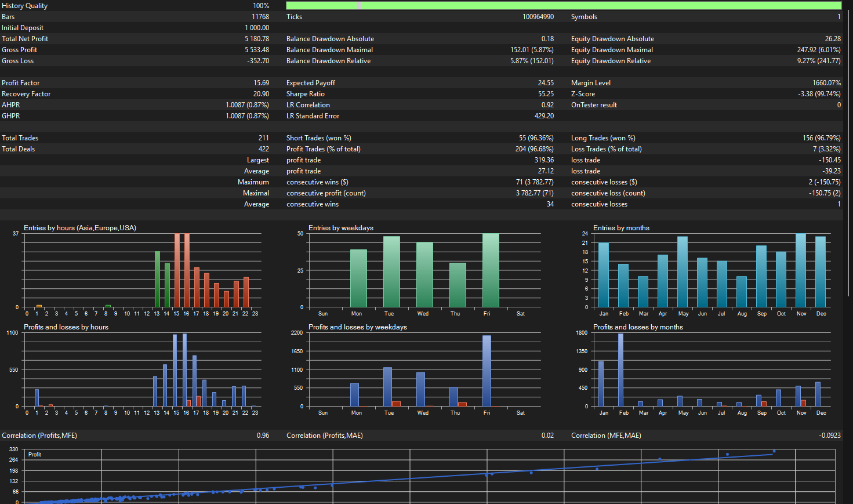Select the green History Quality progress bar
The width and height of the screenshot is (853, 504).
(564, 5)
